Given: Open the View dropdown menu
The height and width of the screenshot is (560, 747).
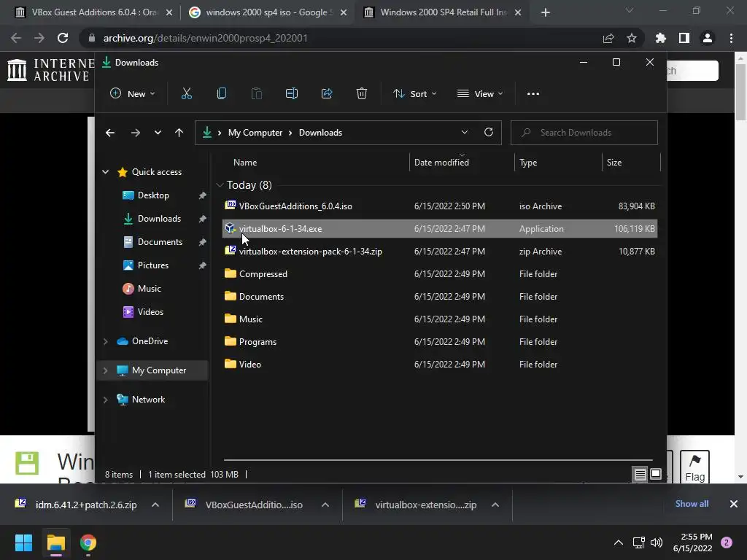Looking at the screenshot, I should click(480, 94).
